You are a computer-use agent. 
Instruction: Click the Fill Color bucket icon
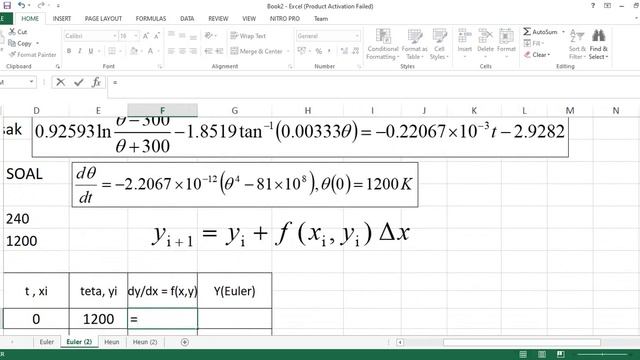[133, 51]
